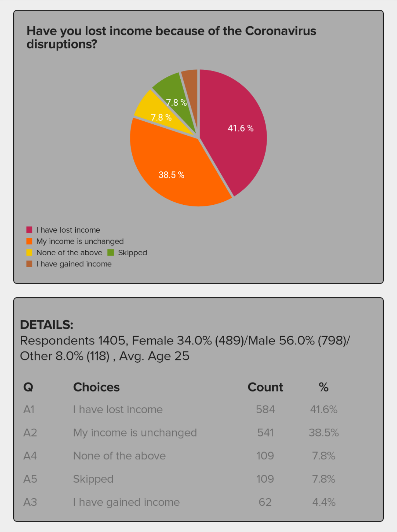Click the count 541 in the table
The width and height of the screenshot is (397, 532).
click(x=265, y=433)
